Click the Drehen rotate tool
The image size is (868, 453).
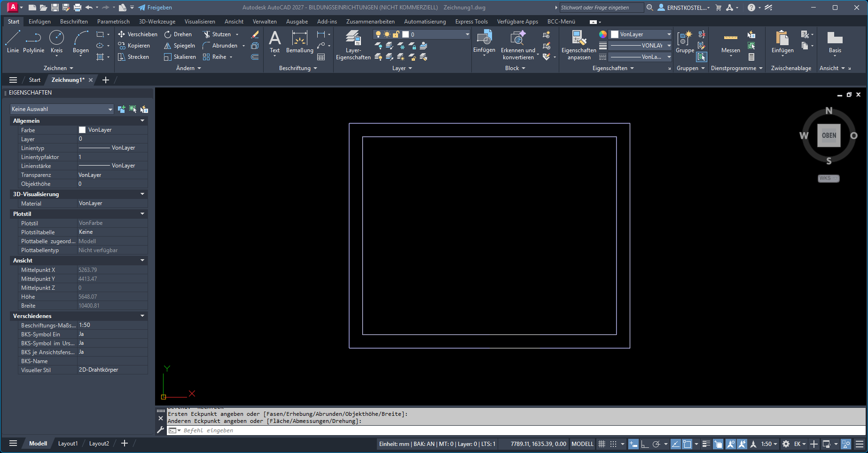click(178, 34)
